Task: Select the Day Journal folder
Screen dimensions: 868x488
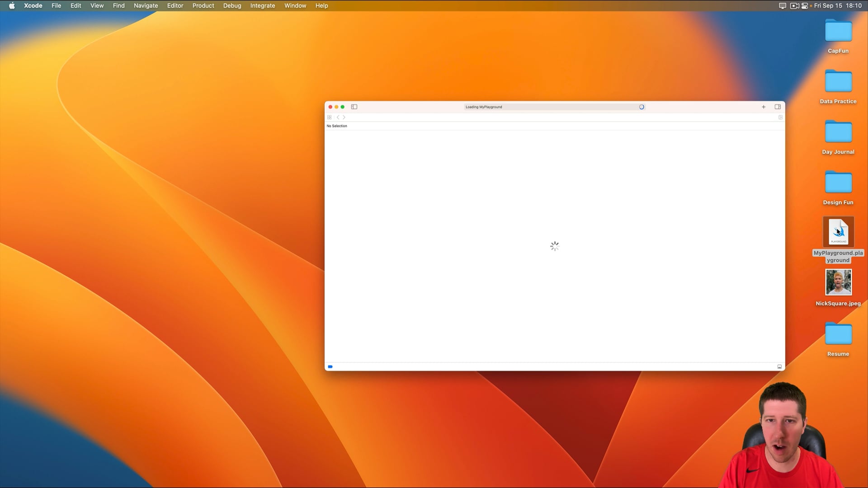Action: click(838, 132)
